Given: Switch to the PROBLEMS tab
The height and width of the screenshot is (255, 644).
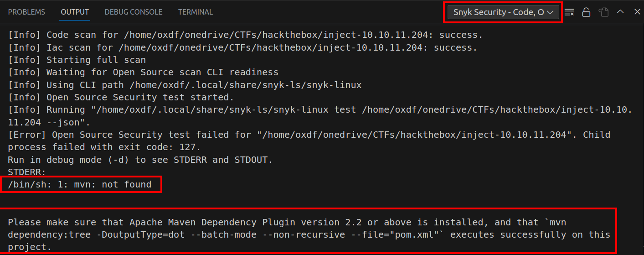Looking at the screenshot, I should click(26, 12).
